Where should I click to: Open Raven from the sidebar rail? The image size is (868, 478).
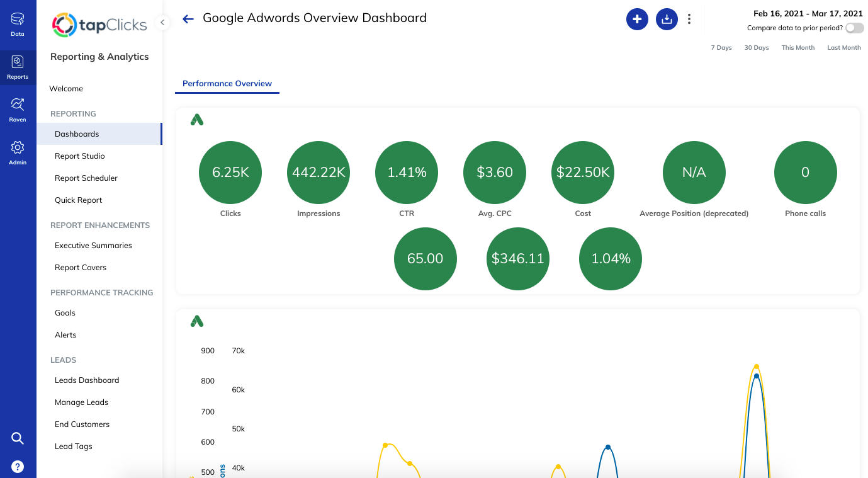point(18,109)
